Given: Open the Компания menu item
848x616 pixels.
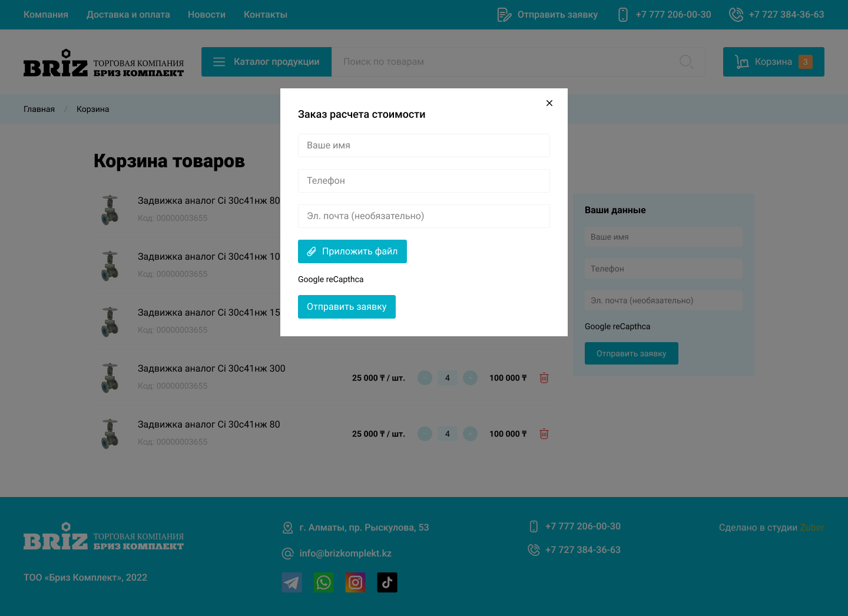Looking at the screenshot, I should tap(46, 15).
